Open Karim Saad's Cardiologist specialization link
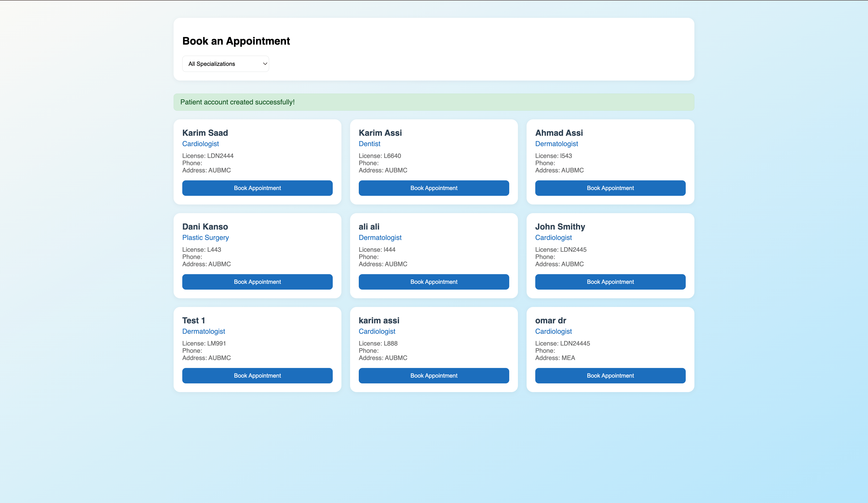This screenshot has height=503, width=868. (x=200, y=144)
